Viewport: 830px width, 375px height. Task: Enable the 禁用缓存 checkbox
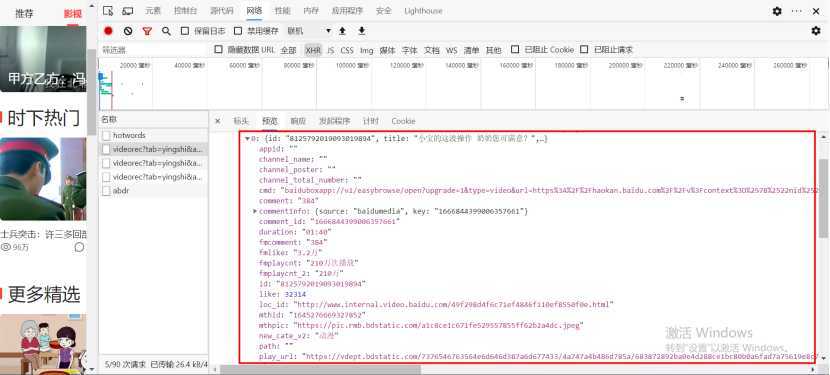[x=238, y=31]
